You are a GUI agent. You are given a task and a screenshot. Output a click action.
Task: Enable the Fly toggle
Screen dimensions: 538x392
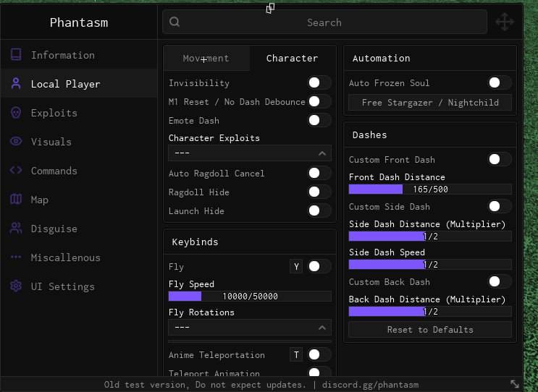point(319,266)
